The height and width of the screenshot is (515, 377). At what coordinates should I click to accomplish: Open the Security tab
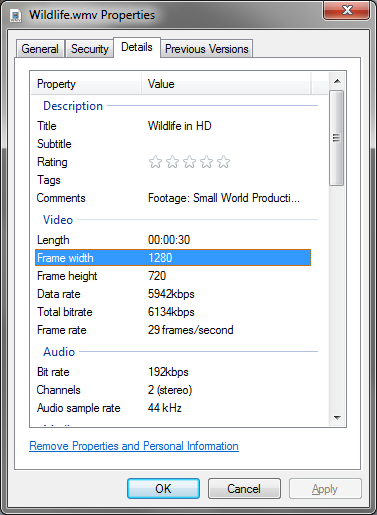89,49
